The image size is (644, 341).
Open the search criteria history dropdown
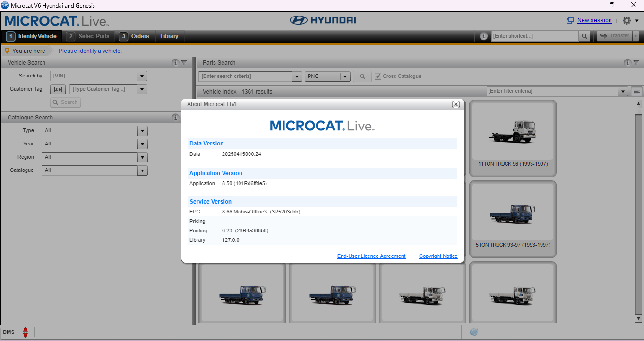click(297, 77)
